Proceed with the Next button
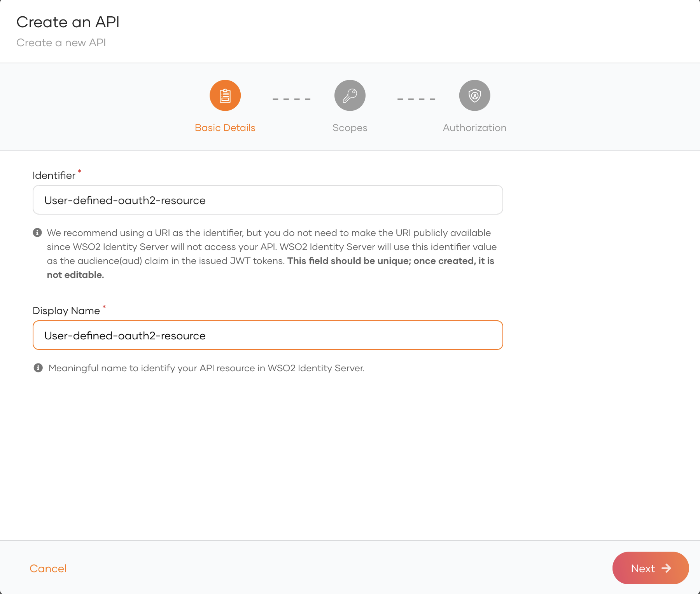Viewport: 700px width, 594px height. [x=651, y=568]
